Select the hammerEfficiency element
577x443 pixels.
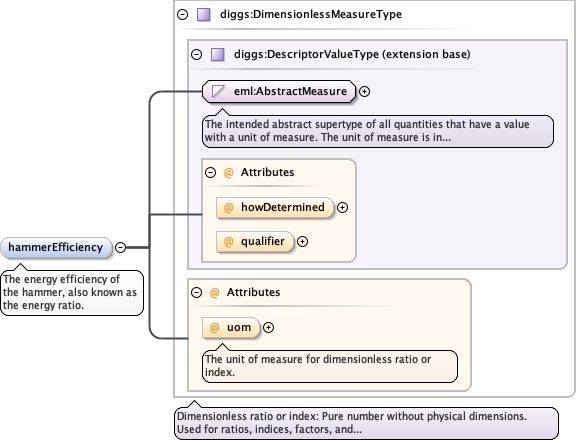tap(56, 248)
